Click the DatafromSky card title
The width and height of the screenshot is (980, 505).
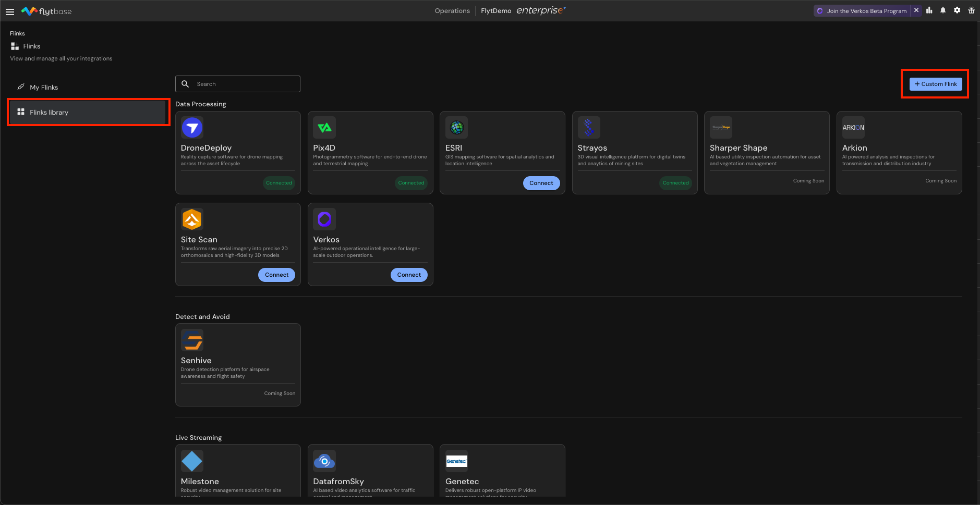click(338, 482)
